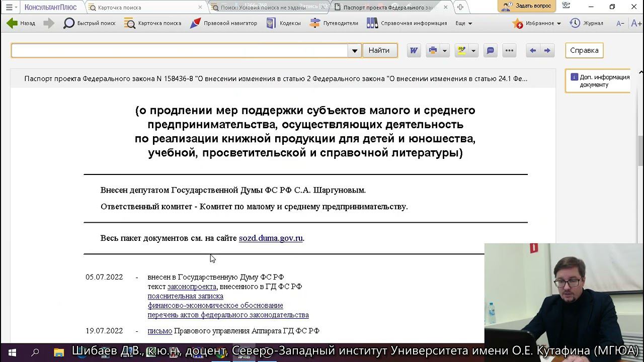This screenshot has height=362, width=644.
Task: Close the Паспорт проекта tab
Action: coord(446,7)
